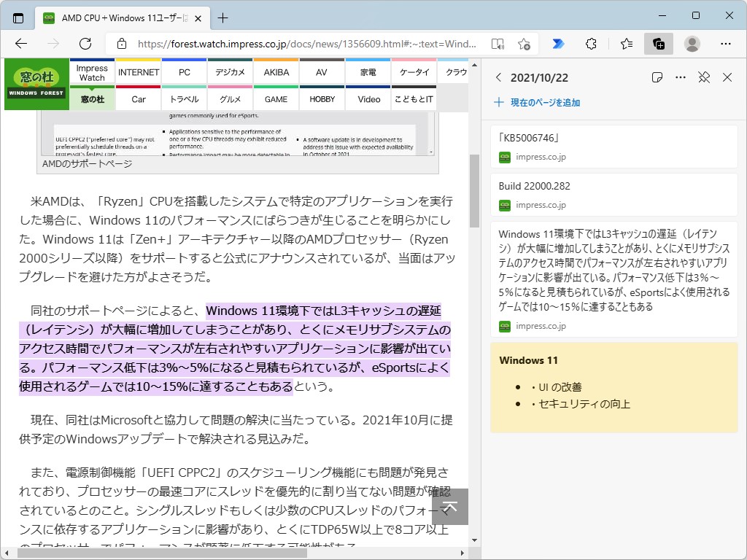The width and height of the screenshot is (747, 560).
Task: Unpin the Collections side pane
Action: point(703,77)
